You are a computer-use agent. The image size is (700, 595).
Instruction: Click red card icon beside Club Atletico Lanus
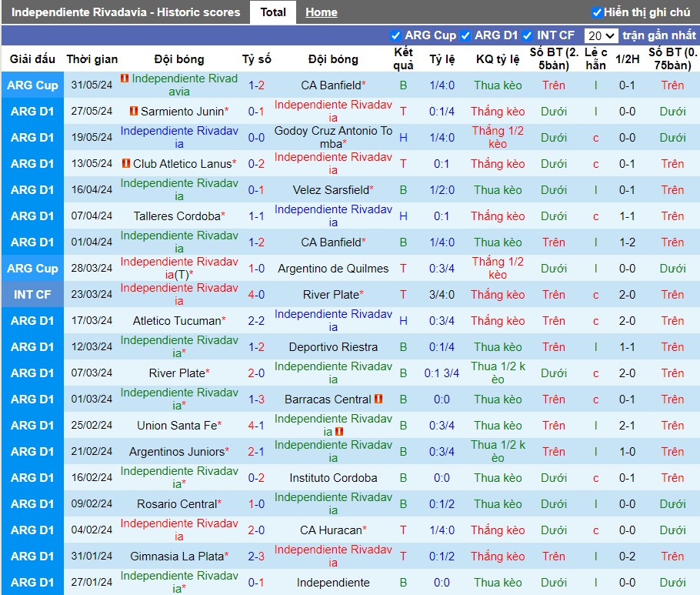pos(126,163)
